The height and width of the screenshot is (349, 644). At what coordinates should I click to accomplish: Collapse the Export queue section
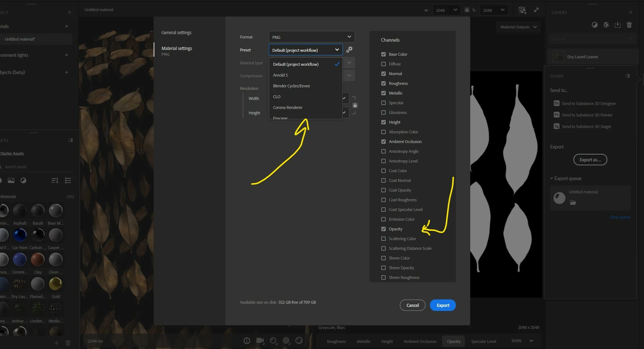[x=566, y=178]
